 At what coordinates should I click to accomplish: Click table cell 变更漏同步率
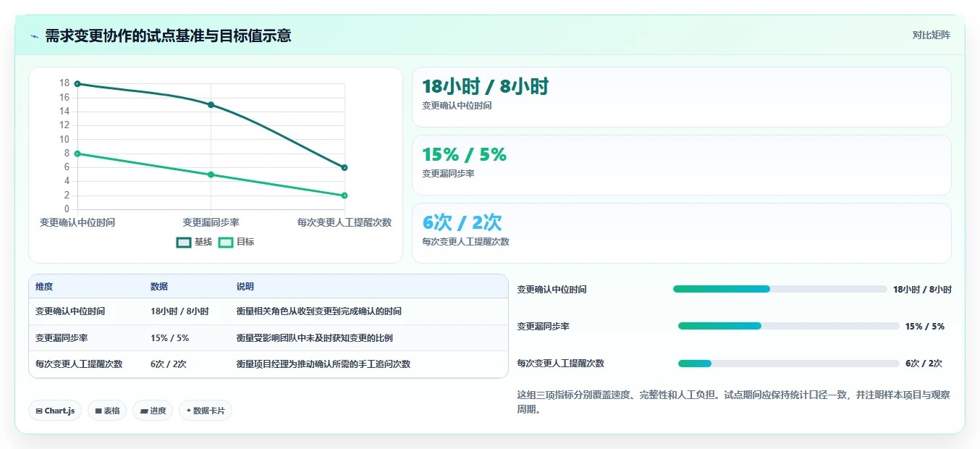[61, 338]
